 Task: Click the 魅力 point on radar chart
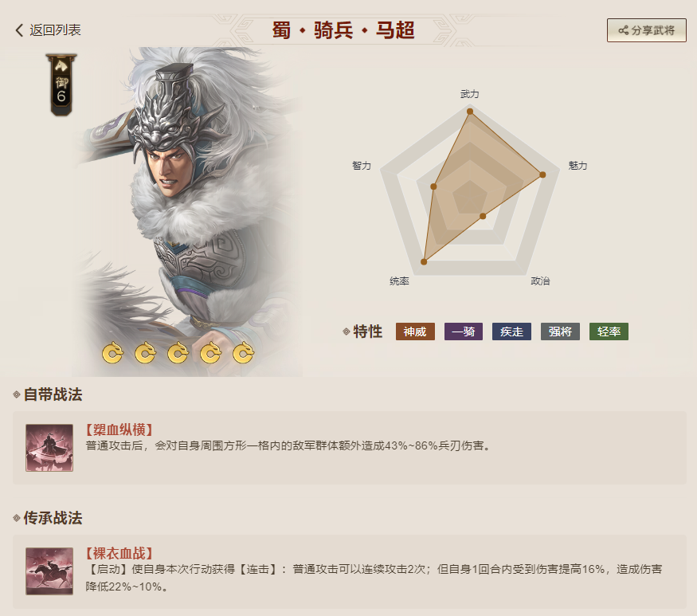(542, 175)
